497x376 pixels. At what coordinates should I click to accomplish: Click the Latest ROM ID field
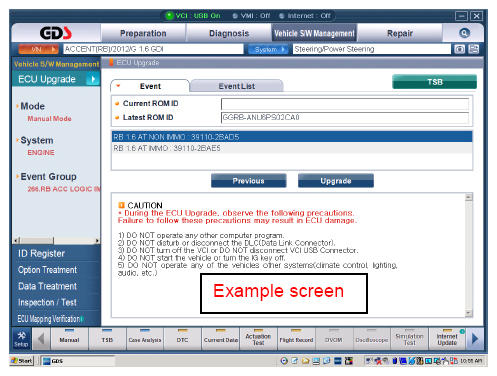pos(345,118)
